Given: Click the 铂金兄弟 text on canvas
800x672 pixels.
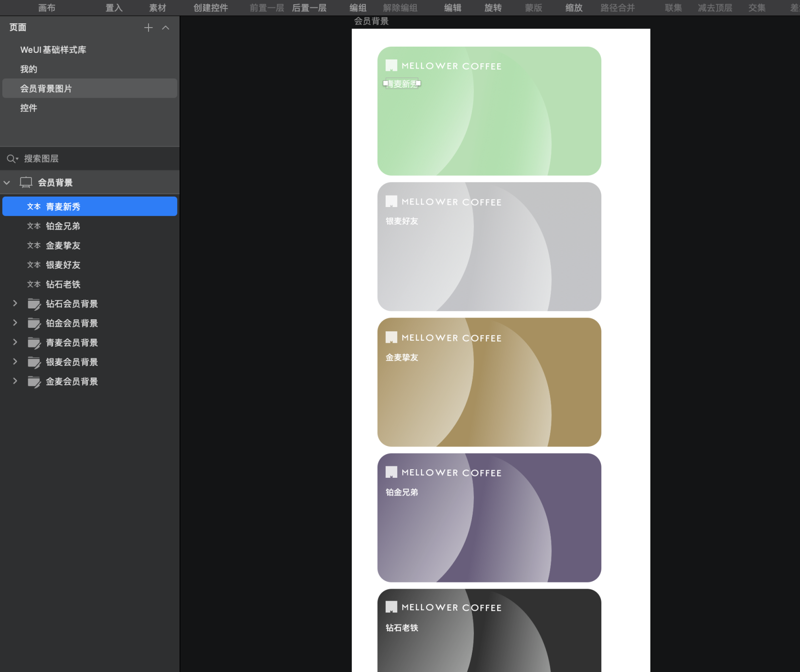Looking at the screenshot, I should click(x=402, y=493).
